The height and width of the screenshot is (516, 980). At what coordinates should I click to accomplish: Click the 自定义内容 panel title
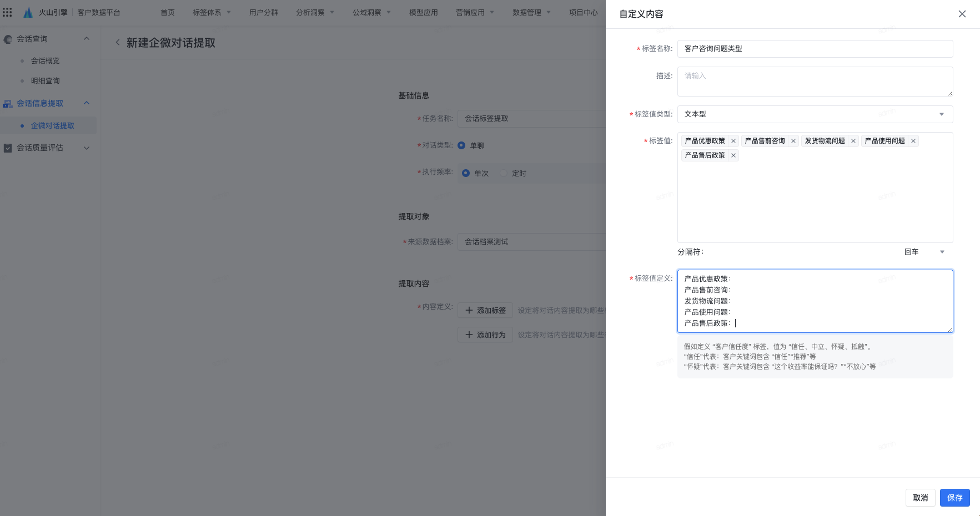pos(641,14)
